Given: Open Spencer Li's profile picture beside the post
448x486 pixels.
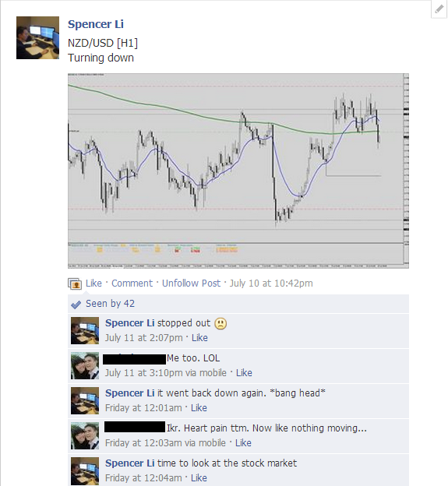Looking at the screenshot, I should [x=38, y=38].
